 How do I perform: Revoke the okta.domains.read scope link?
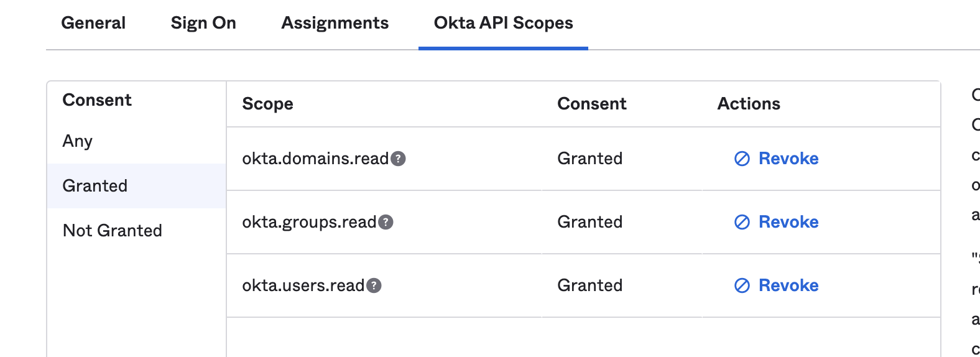tap(788, 159)
